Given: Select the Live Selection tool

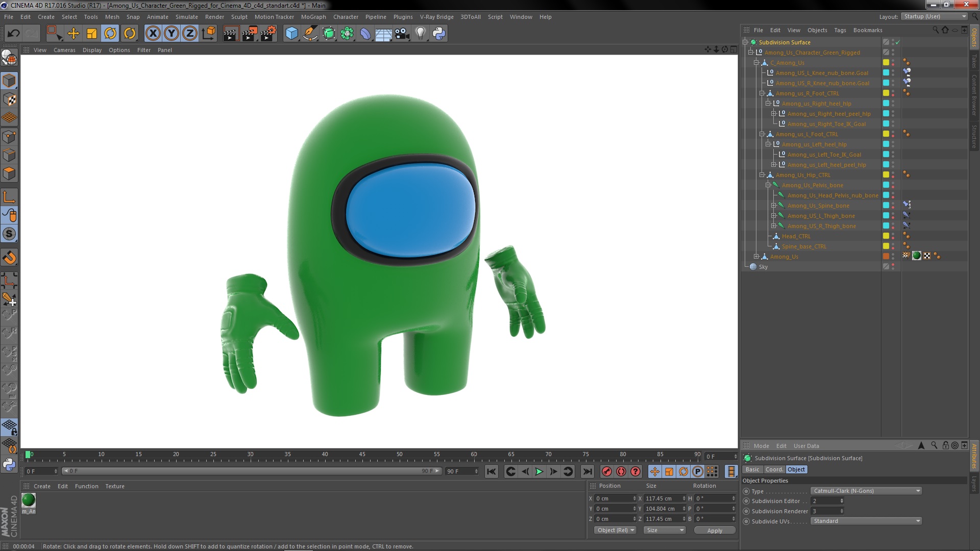Looking at the screenshot, I should pyautogui.click(x=54, y=34).
